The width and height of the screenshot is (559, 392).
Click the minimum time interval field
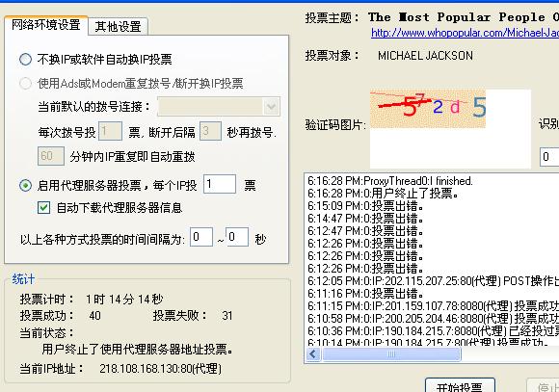[x=201, y=237]
